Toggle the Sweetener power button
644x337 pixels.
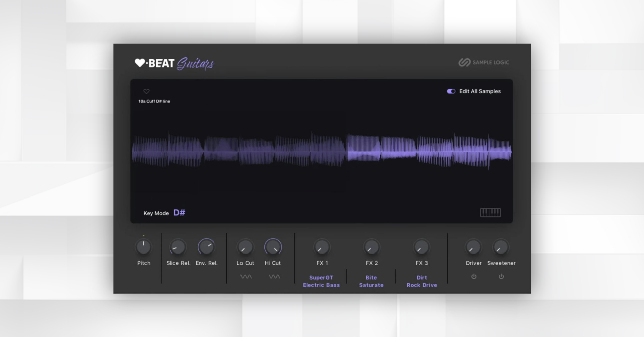point(501,277)
